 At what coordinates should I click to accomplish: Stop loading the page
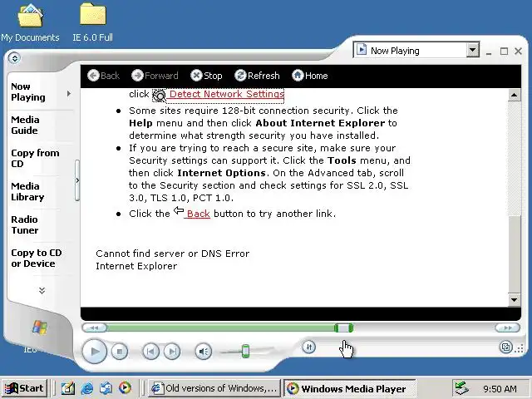pos(206,76)
